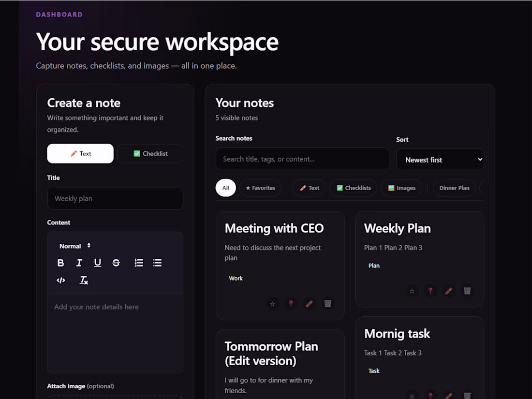
Task: Click 'Need to discuss the next project plan' text
Action: click(272, 253)
